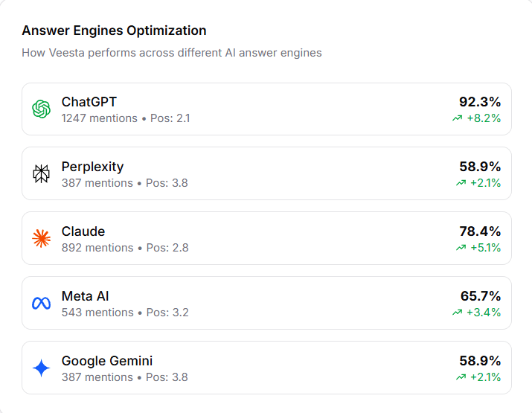
Task: Select the Google Gemini engine name
Action: [x=107, y=361]
